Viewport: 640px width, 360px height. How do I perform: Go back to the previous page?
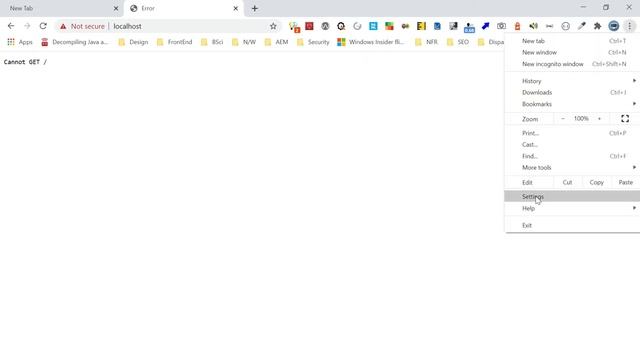(11, 26)
